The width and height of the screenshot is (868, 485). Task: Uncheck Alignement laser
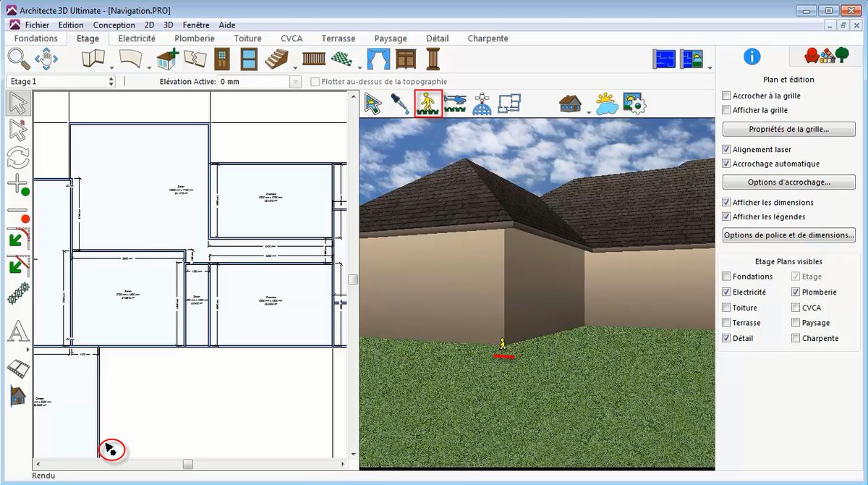coord(727,149)
